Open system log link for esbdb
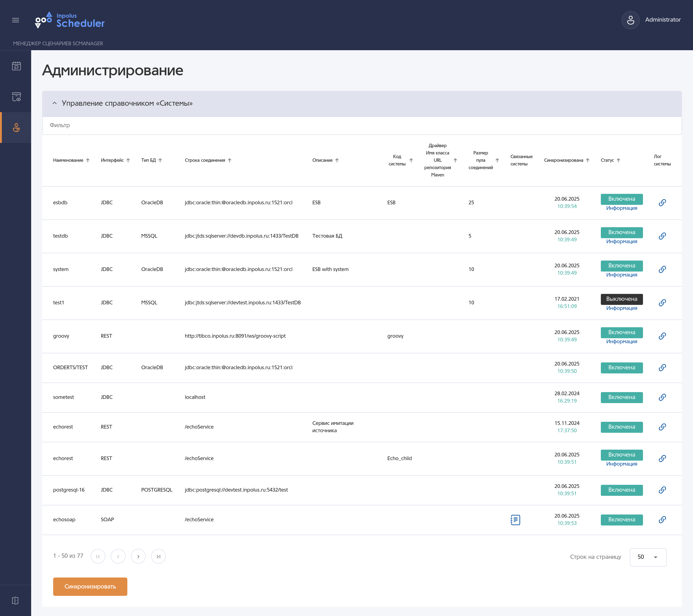 point(662,202)
